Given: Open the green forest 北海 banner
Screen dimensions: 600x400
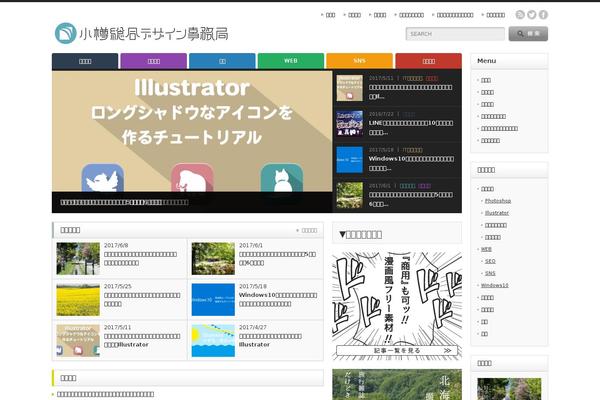Looking at the screenshot, I should point(397,384).
